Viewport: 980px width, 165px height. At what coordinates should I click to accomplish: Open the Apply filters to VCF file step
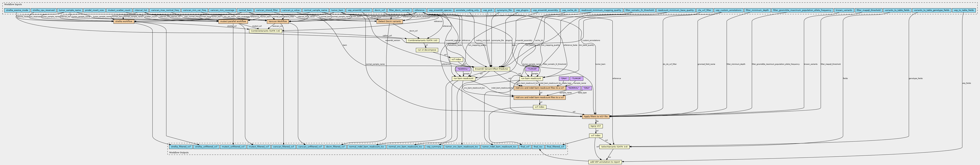coord(596,116)
